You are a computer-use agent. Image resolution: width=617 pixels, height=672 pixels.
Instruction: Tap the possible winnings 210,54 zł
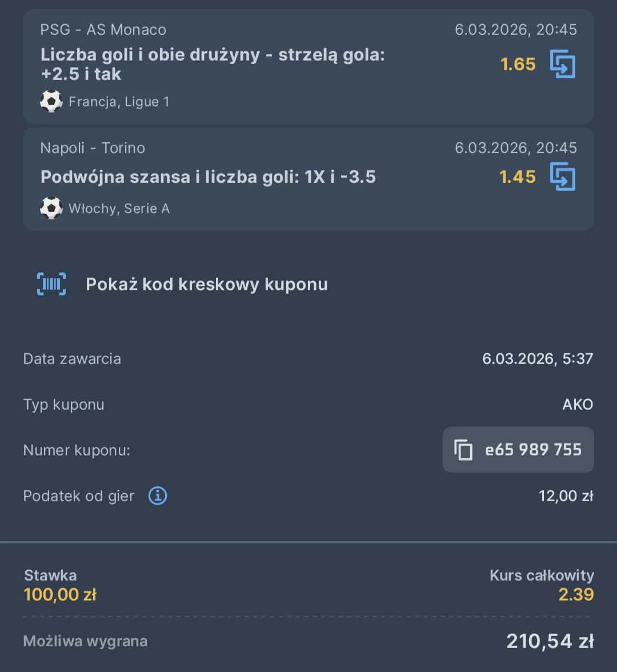click(x=550, y=641)
